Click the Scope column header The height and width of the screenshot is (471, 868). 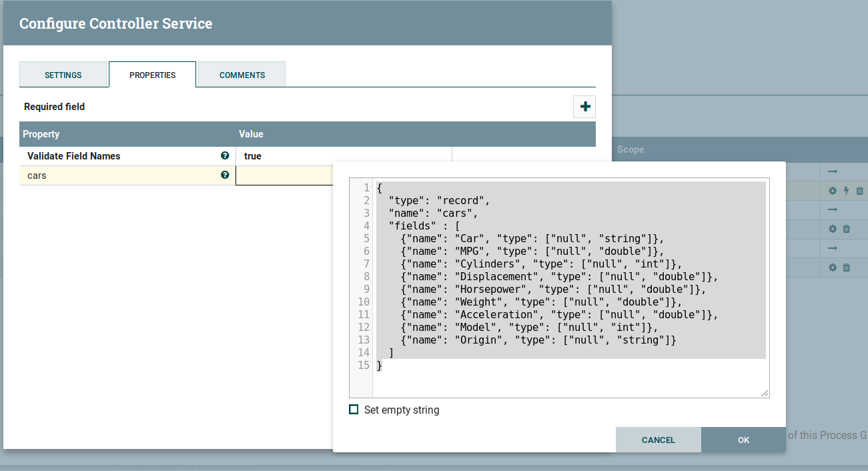click(630, 149)
